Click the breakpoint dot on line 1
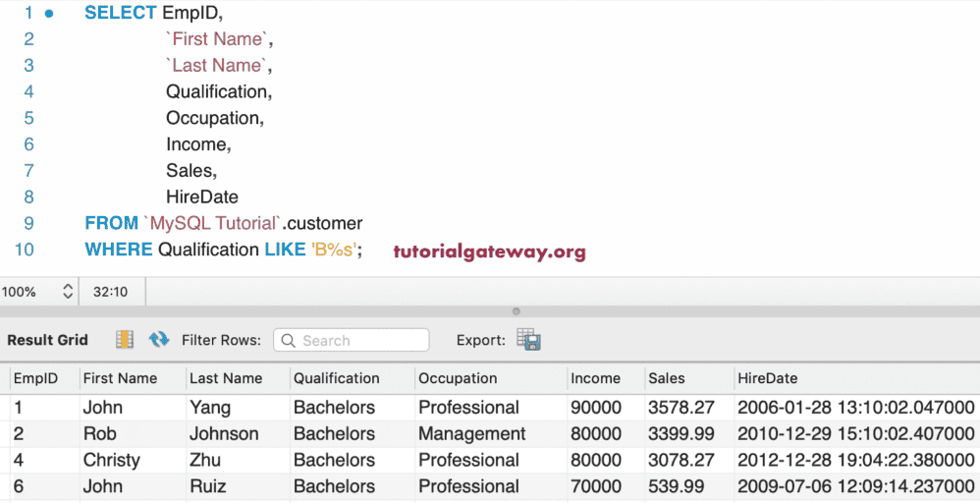This screenshot has width=980, height=503. [x=49, y=13]
